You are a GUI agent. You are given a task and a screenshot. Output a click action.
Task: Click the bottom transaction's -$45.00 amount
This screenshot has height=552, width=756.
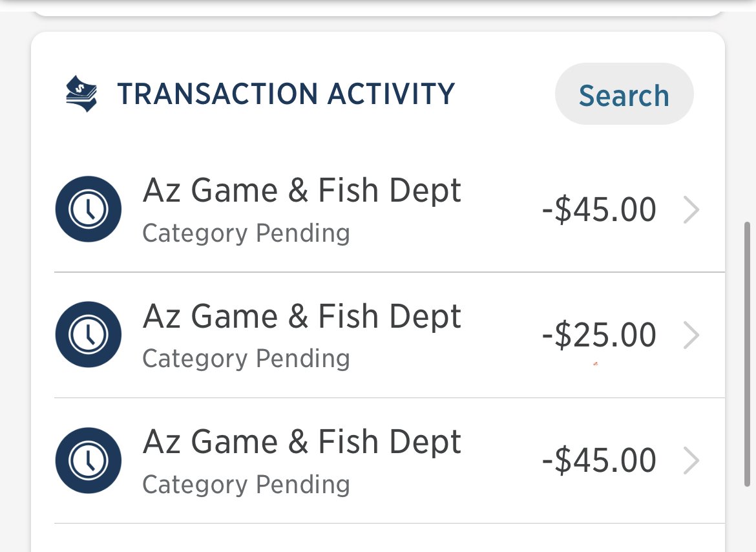(x=599, y=460)
